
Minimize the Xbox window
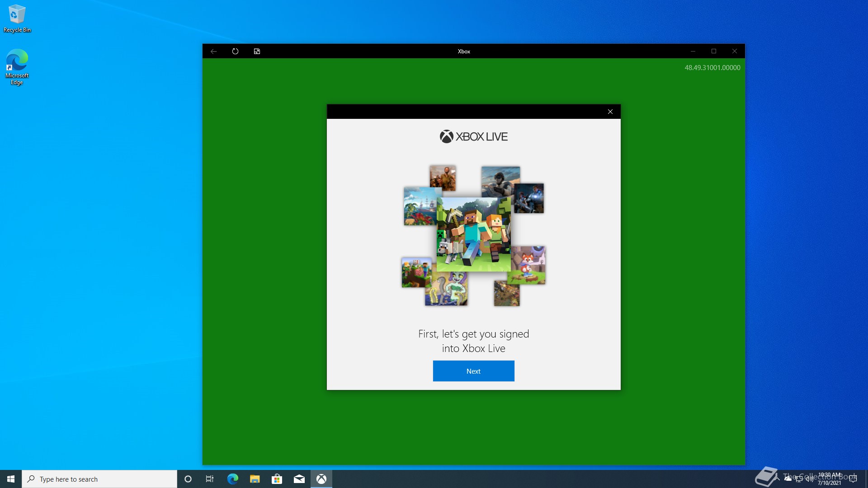(693, 52)
